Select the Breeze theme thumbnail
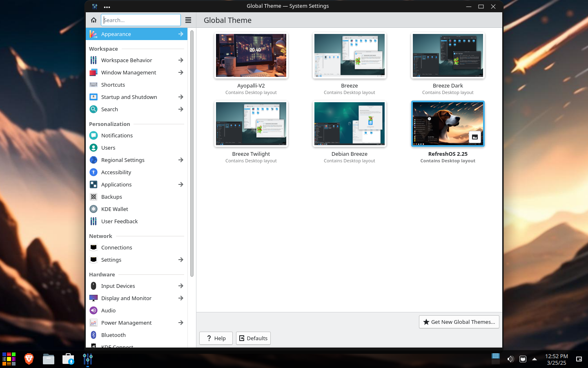The height and width of the screenshot is (368, 588). point(350,56)
